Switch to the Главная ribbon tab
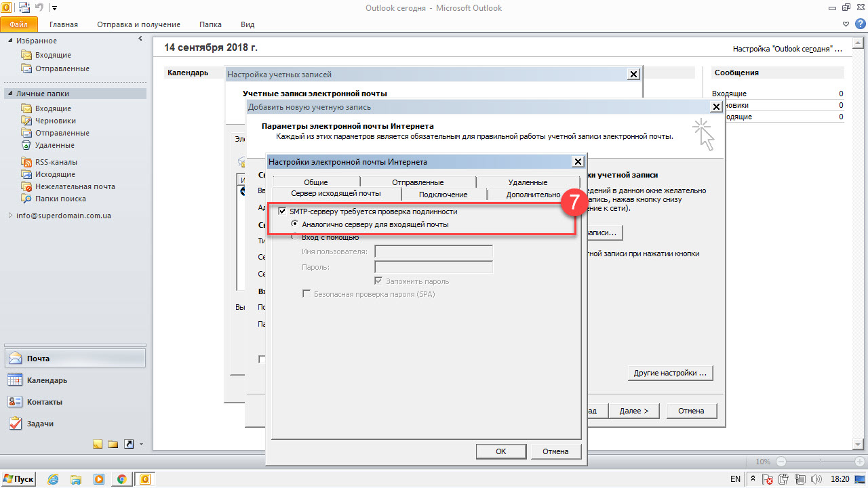Screen dimensions: 868x488 click(x=64, y=24)
